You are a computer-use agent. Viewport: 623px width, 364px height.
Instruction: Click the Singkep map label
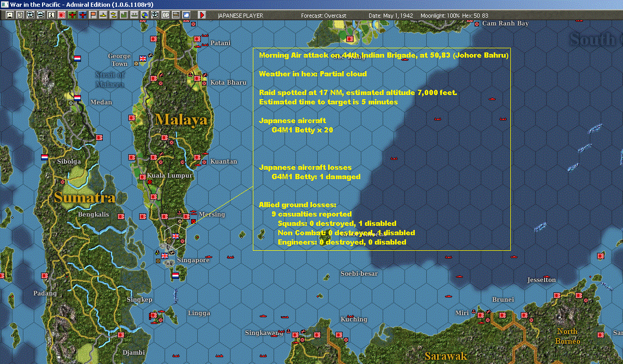(x=139, y=300)
